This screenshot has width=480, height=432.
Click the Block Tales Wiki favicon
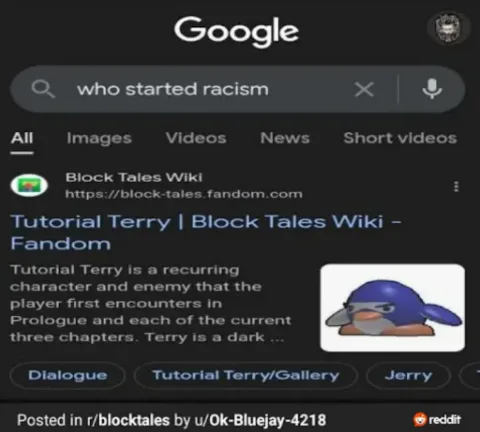pos(29,185)
